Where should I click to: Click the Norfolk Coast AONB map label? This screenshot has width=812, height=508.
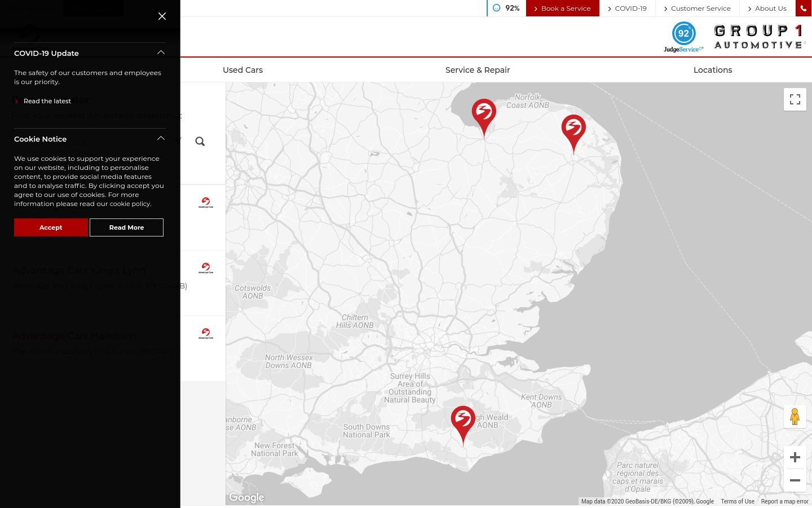click(x=527, y=101)
